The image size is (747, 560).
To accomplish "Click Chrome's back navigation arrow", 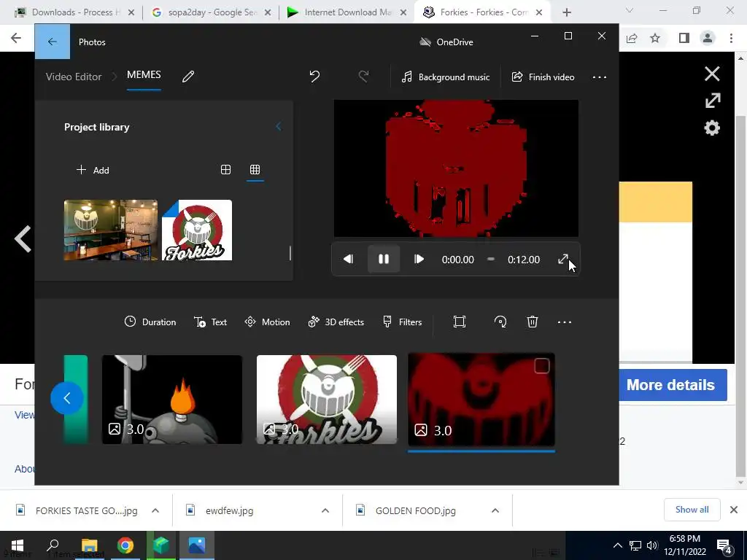I will point(16,38).
